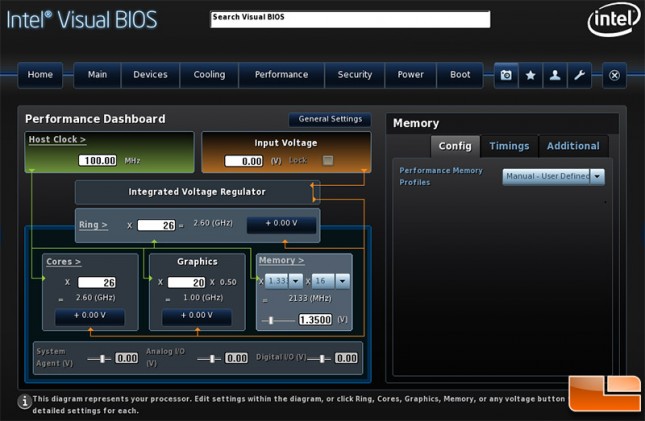The height and width of the screenshot is (421, 645).
Task: Click the Analog I/O voltage value field
Action: pyautogui.click(x=236, y=358)
